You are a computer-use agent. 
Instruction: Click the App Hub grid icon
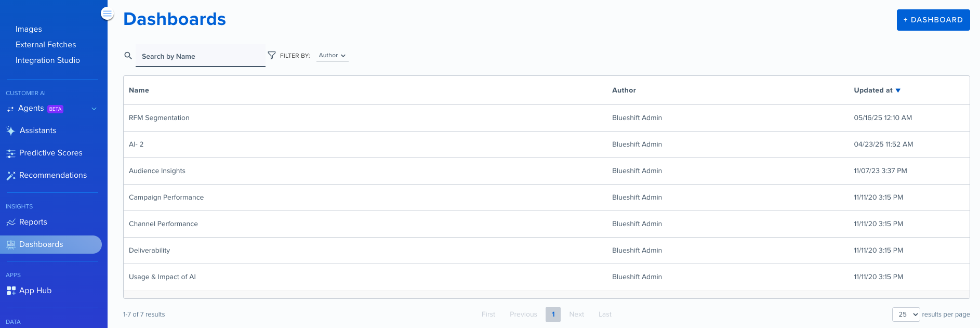click(11, 291)
